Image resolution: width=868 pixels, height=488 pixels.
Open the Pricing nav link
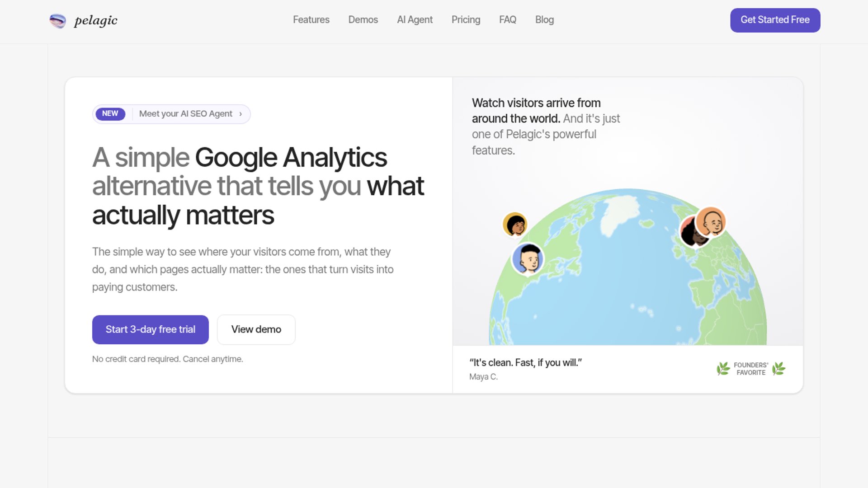(466, 20)
